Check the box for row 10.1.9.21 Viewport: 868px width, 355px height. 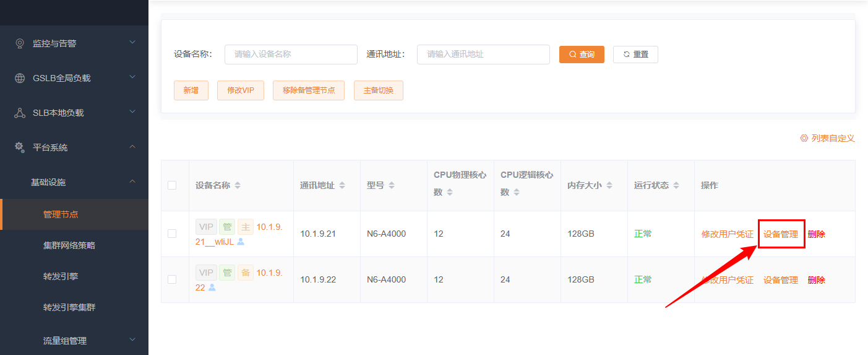click(x=172, y=234)
